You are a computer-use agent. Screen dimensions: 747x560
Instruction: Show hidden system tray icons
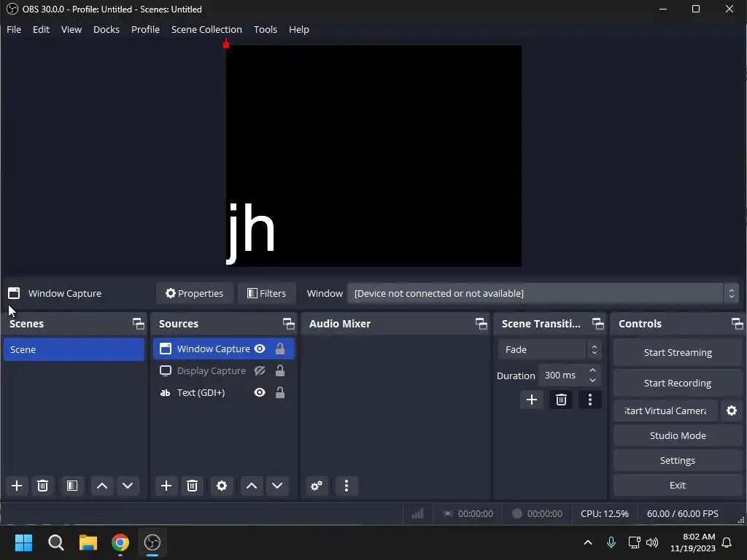pos(588,542)
